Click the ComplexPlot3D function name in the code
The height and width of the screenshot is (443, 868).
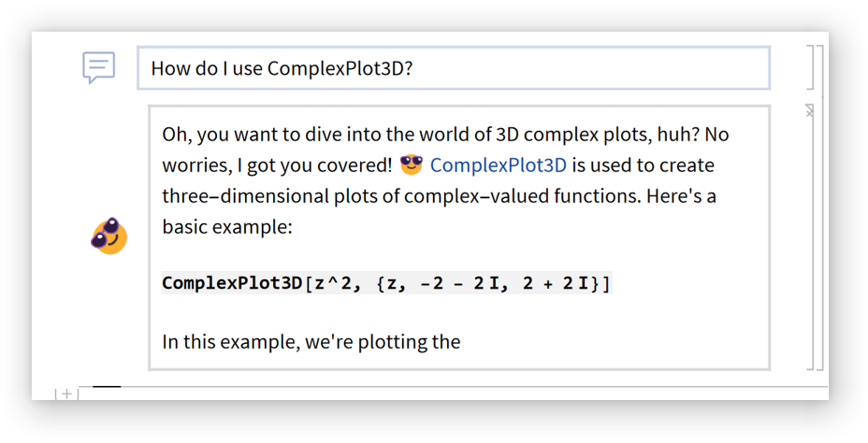[x=232, y=283]
